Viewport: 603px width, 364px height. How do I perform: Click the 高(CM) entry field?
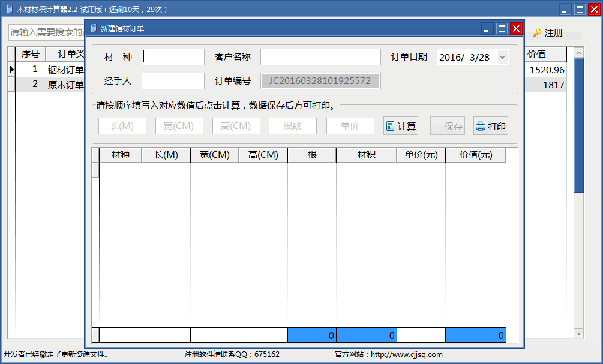[x=236, y=126]
